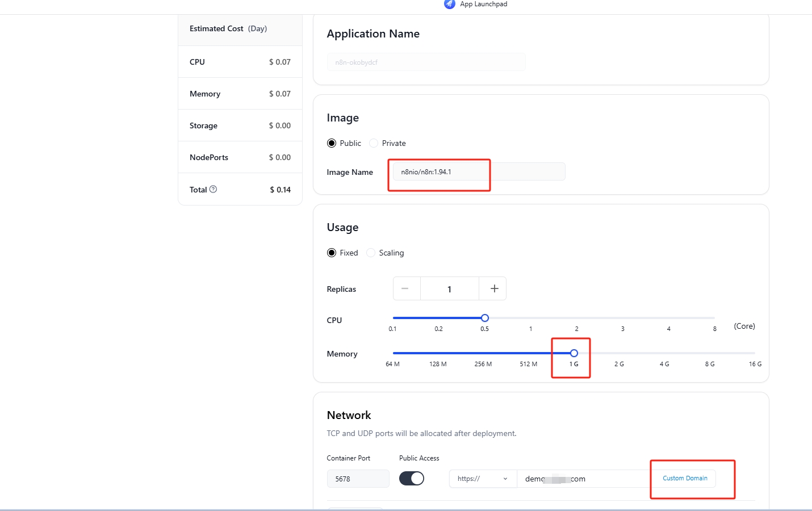Set Memory slider to 2 G
The height and width of the screenshot is (511, 812).
coord(619,353)
